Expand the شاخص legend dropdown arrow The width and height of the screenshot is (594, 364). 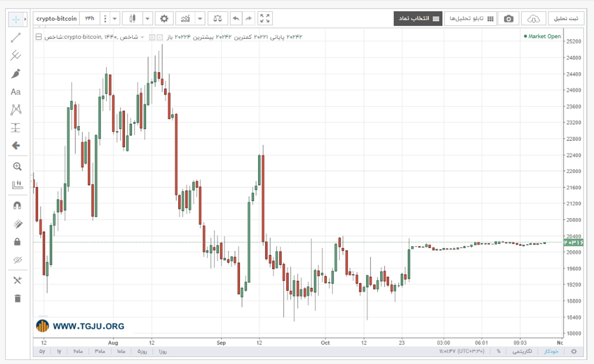pyautogui.click(x=142, y=37)
